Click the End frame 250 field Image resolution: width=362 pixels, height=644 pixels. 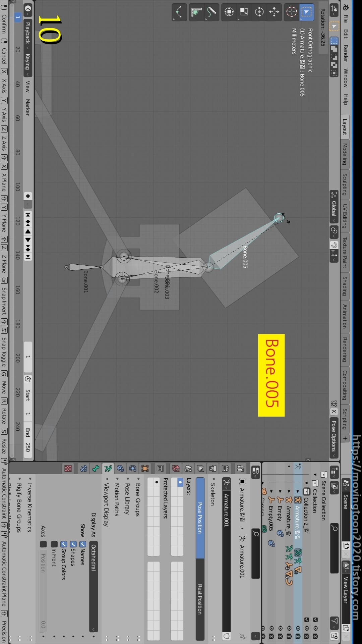click(28, 440)
